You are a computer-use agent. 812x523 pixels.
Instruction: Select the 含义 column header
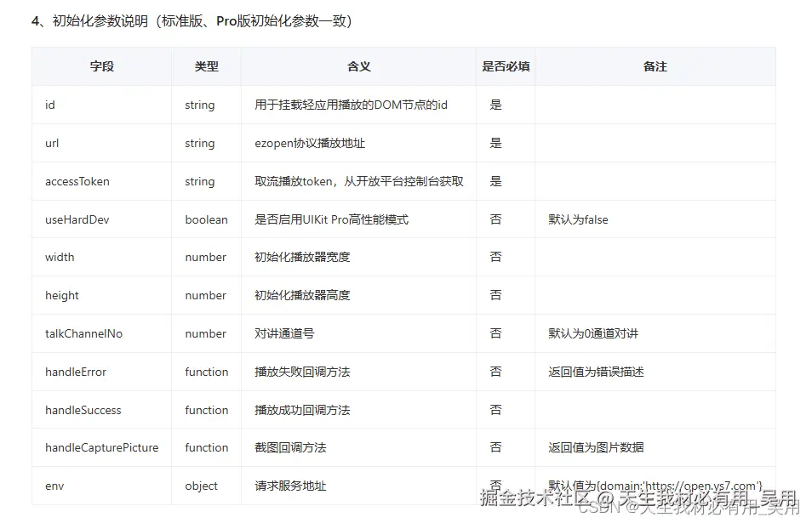(x=360, y=66)
